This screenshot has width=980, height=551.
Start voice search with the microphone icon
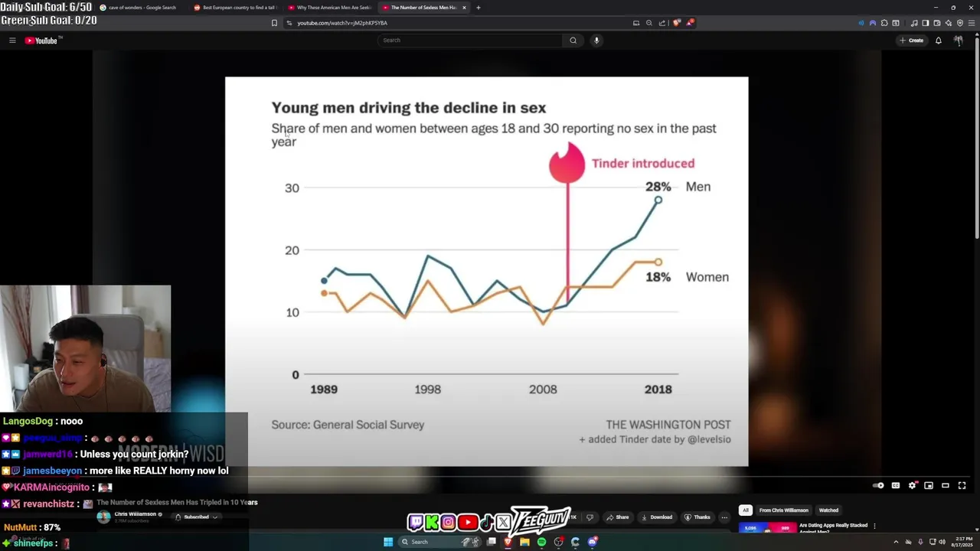tap(596, 41)
